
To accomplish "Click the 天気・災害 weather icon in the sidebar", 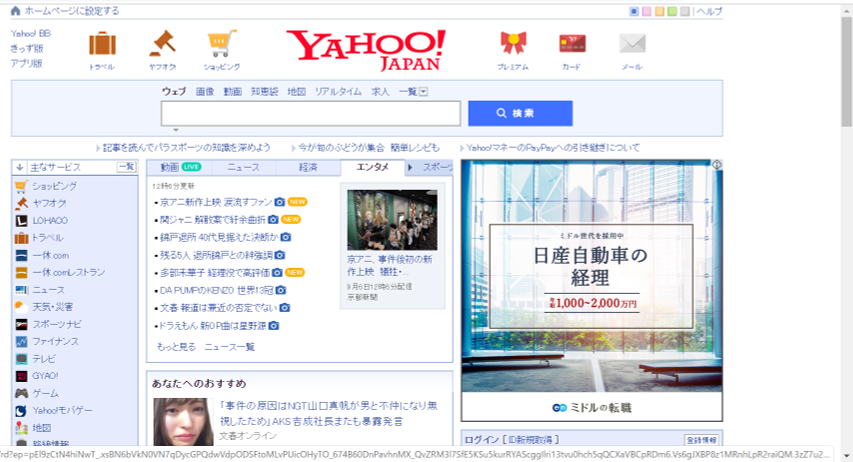I will pyautogui.click(x=21, y=307).
